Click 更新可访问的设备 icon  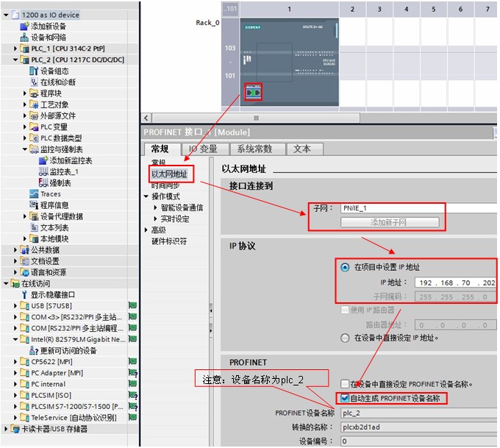point(34,351)
